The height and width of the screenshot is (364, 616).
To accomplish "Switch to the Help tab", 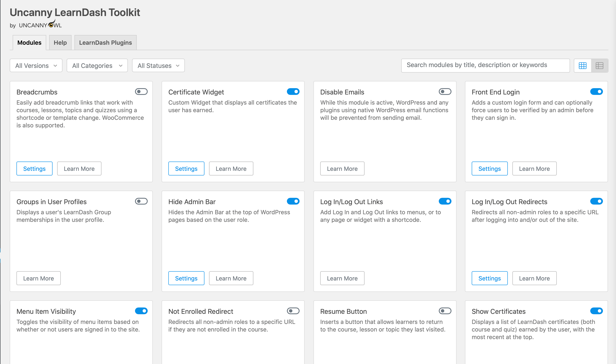I will (60, 42).
